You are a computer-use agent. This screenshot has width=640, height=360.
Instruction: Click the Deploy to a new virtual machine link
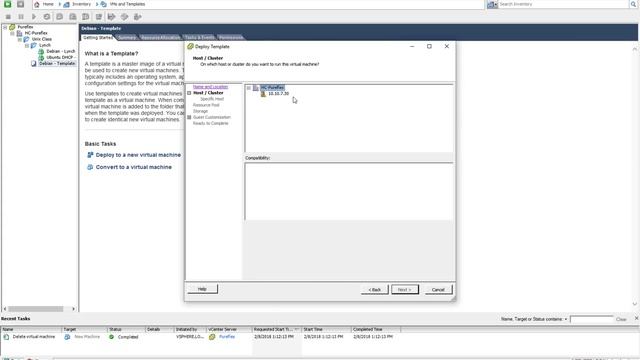click(x=138, y=155)
